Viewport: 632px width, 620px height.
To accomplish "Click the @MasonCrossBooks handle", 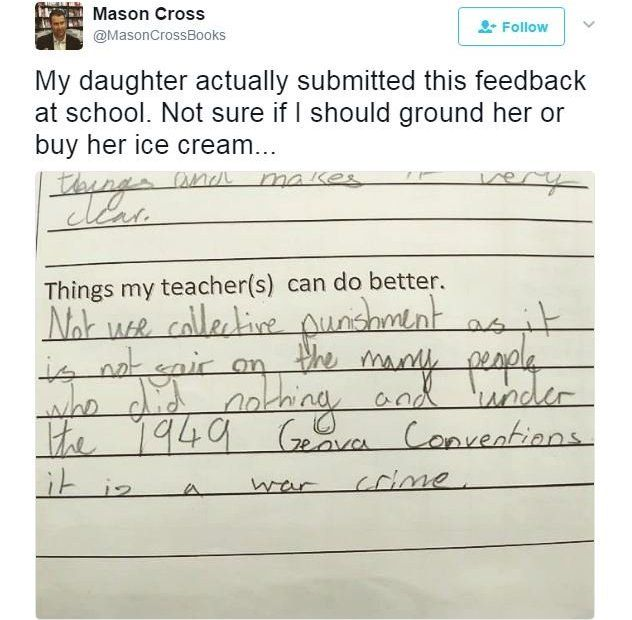I will click(x=159, y=35).
